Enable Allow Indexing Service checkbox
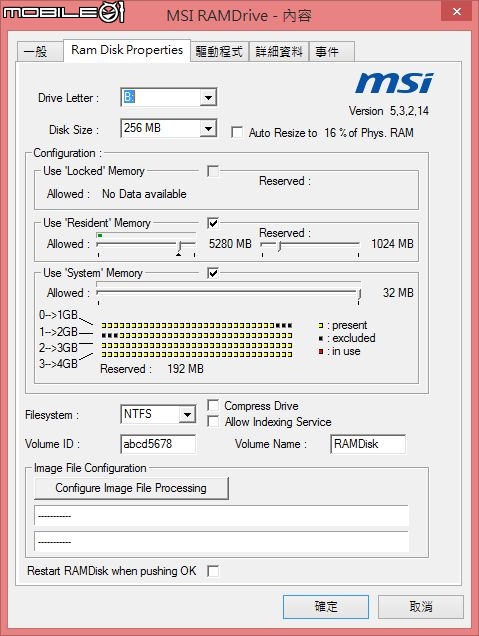This screenshot has height=636, width=479. pyautogui.click(x=213, y=421)
